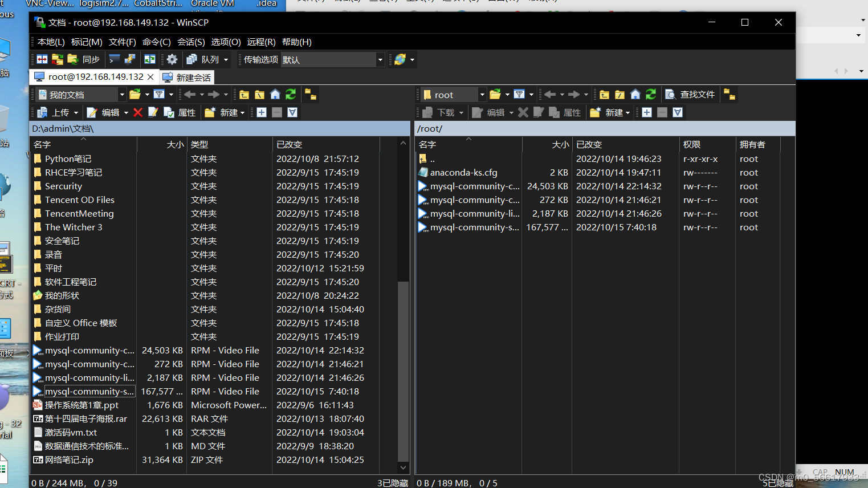Refresh the local panel
This screenshot has width=868, height=488.
(x=291, y=95)
